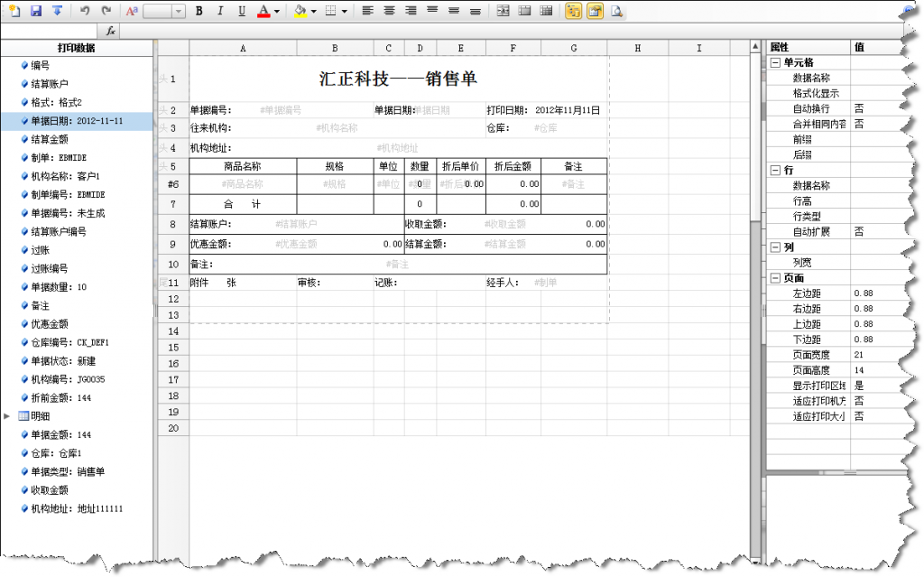This screenshot has height=577, width=924.
Task: Select row header 12
Action: pyautogui.click(x=173, y=299)
